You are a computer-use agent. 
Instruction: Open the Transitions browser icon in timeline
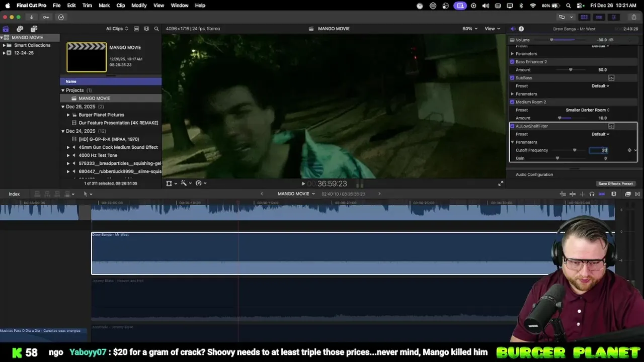(637, 194)
